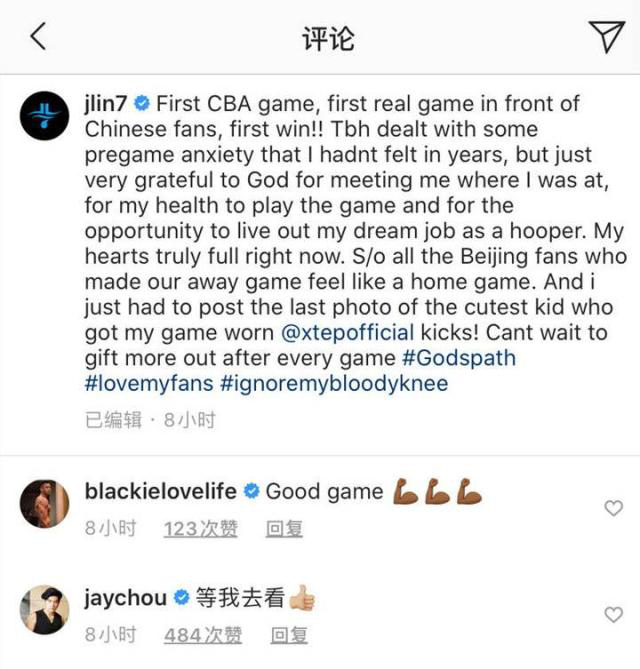Screen dimensions: 640x669
Task: Reply to blackielovelife's Good game comment
Action: coord(284,529)
